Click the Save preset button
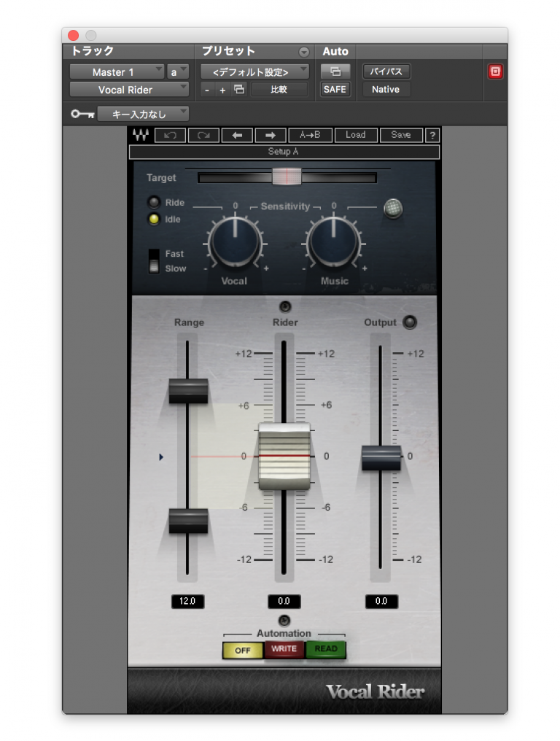 pyautogui.click(x=401, y=135)
